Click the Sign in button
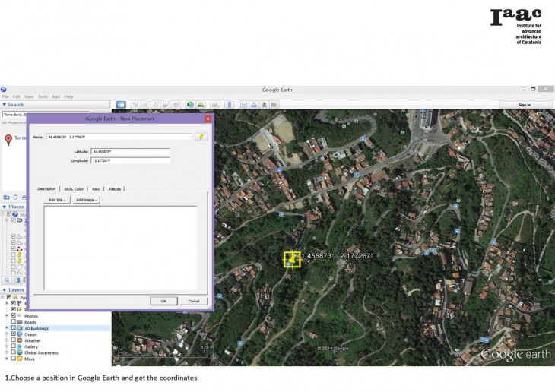555x392 pixels. (524, 105)
